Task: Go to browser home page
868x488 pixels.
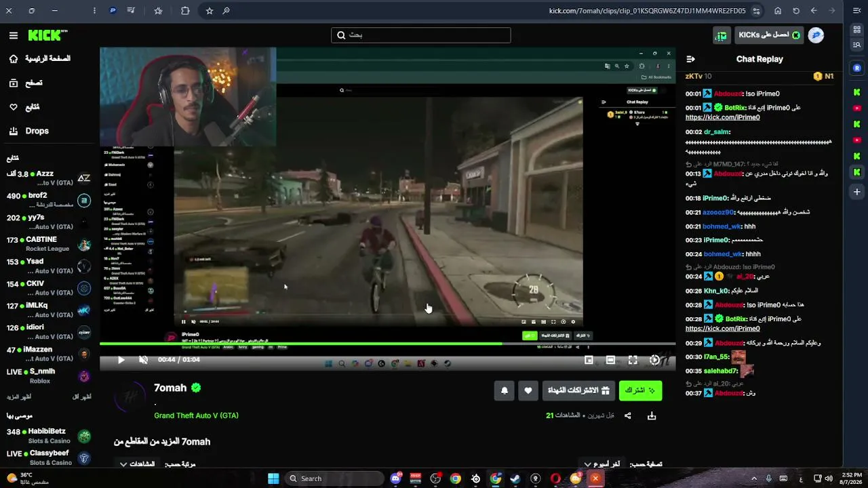Action: pos(778,11)
